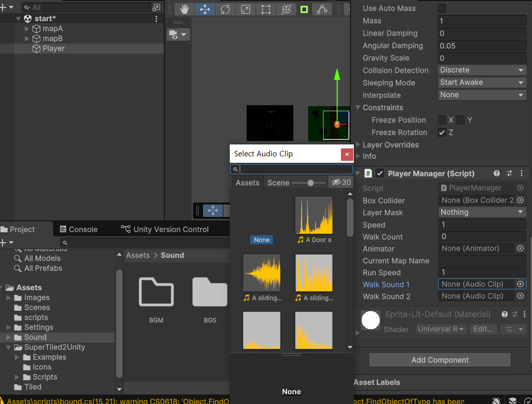Image resolution: width=532 pixels, height=404 pixels.
Task: Toggle Freeze Position X checkbox
Action: point(442,120)
